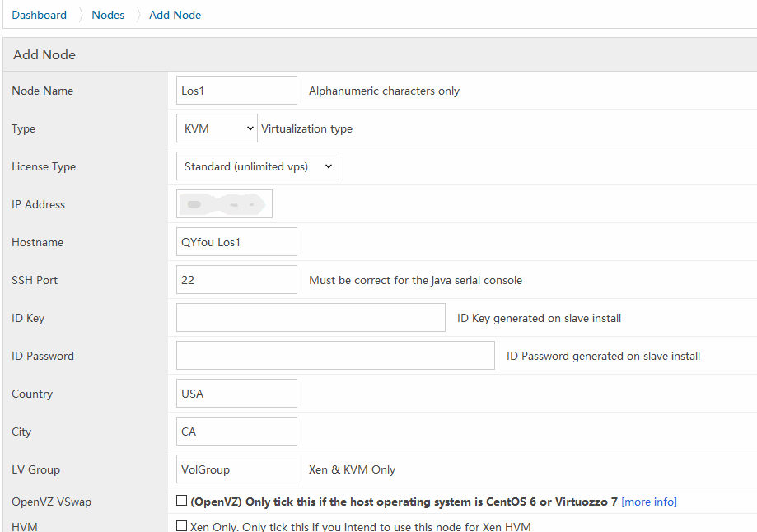Go to the Nodes breadcrumb link
This screenshot has width=757, height=532.
click(108, 15)
